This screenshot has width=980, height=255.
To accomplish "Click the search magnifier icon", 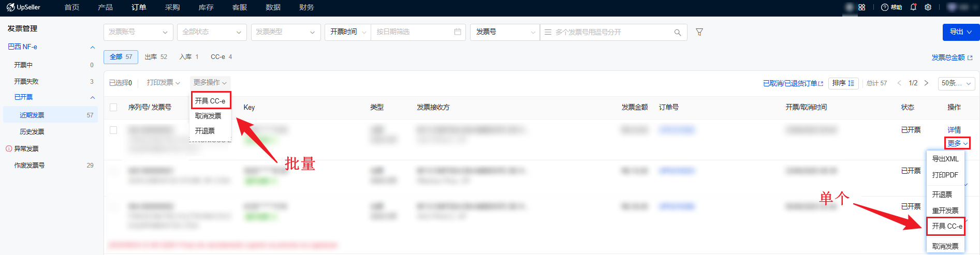I will [x=677, y=33].
